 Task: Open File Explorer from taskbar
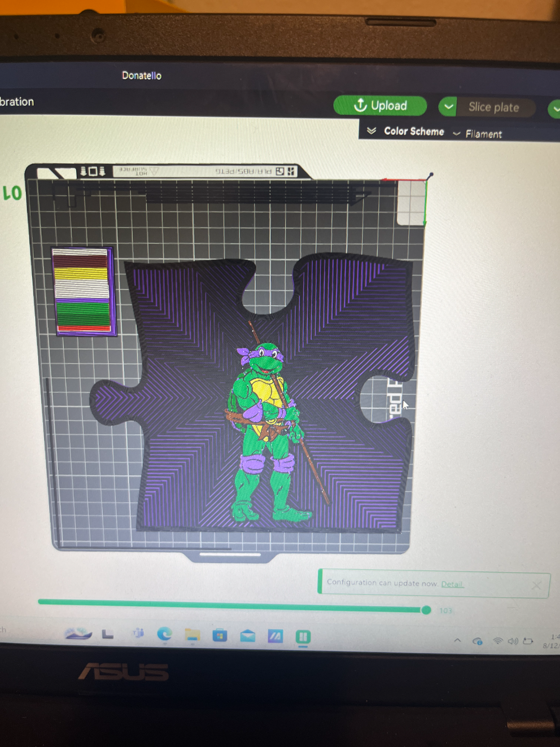tap(192, 634)
